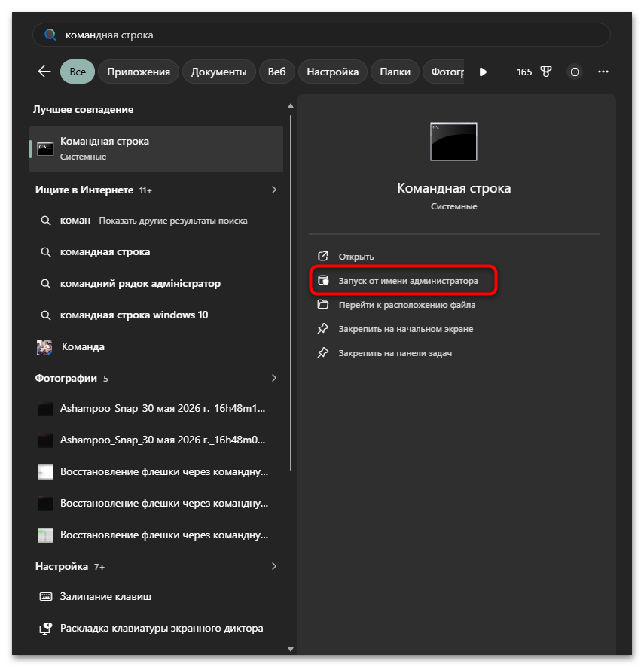644x667 pixels.
Task: Switch to the Документы filter tab
Action: point(218,72)
